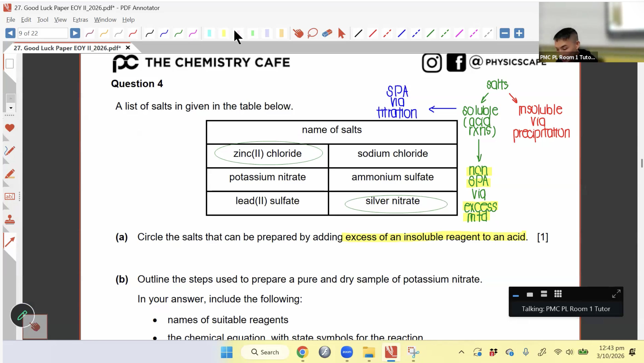Choose the black curved pen preset
The image size is (644, 363).
[x=150, y=33]
